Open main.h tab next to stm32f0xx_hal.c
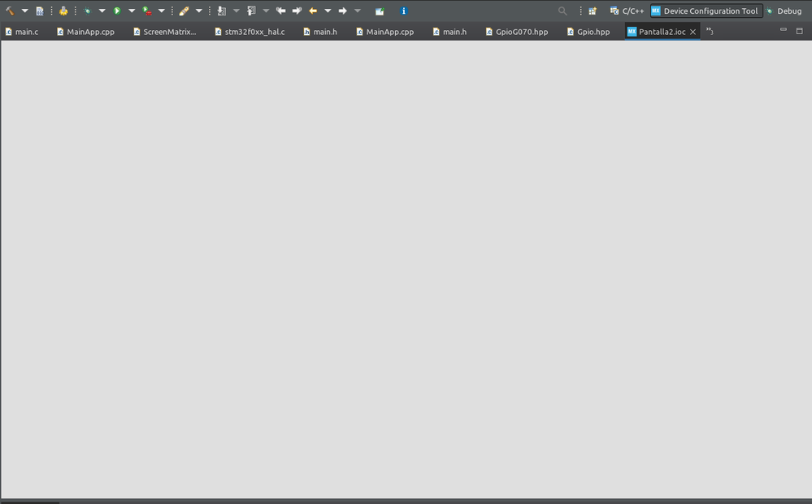Image resolution: width=812 pixels, height=504 pixels. pyautogui.click(x=320, y=32)
